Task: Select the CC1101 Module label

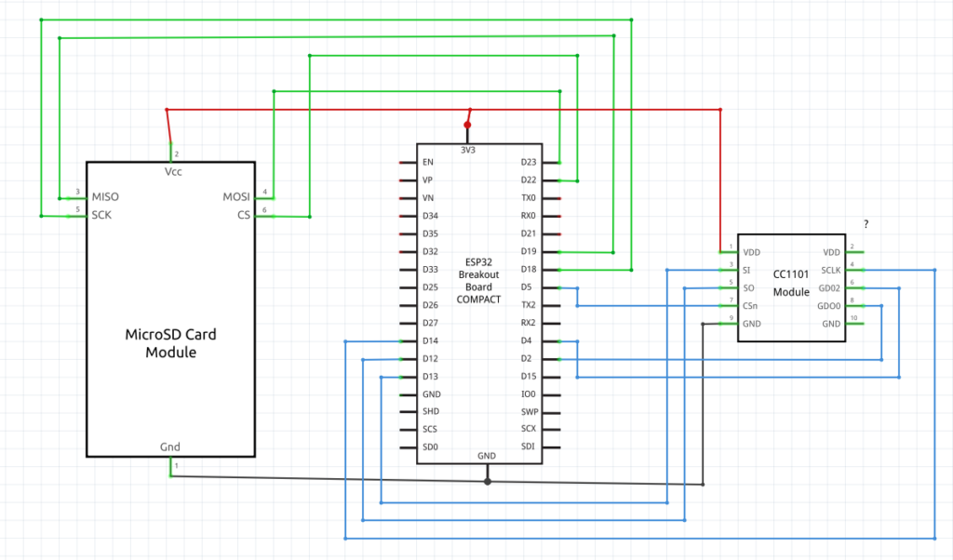Action: pyautogui.click(x=791, y=283)
